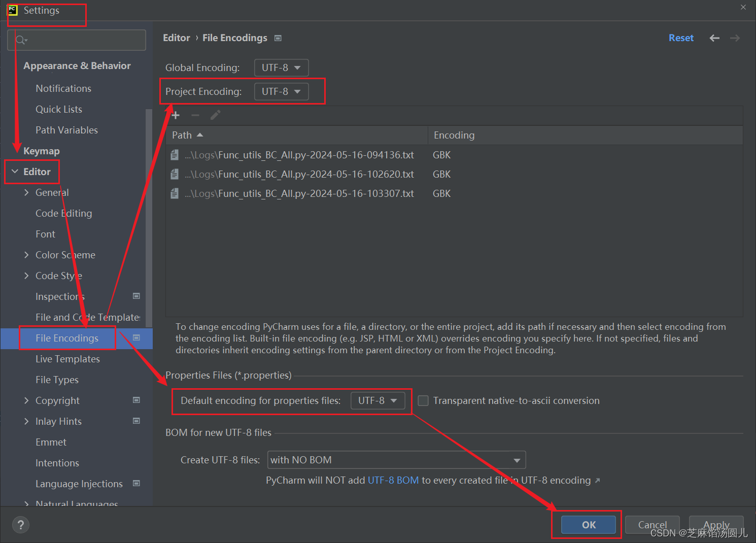Select Notifications settings page
Image resolution: width=756 pixels, height=543 pixels.
pos(63,88)
